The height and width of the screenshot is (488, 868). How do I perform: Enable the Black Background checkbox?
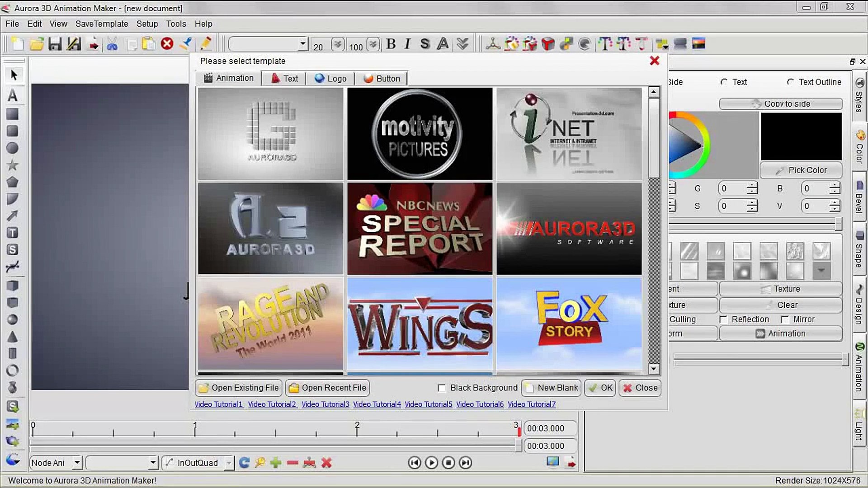442,388
